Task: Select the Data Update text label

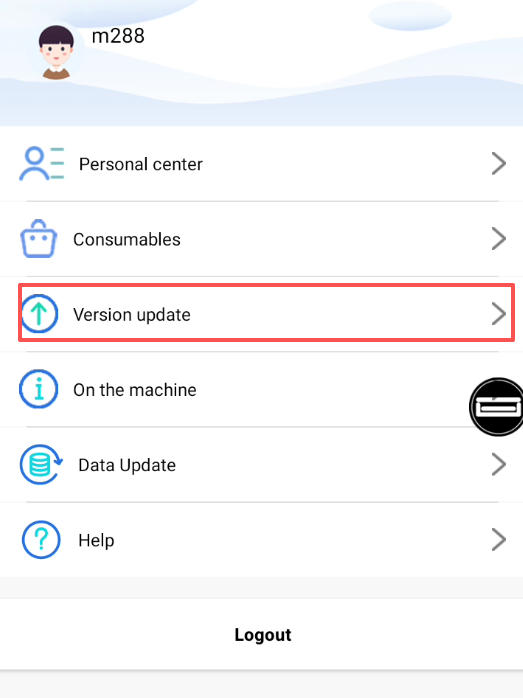Action: (x=127, y=465)
